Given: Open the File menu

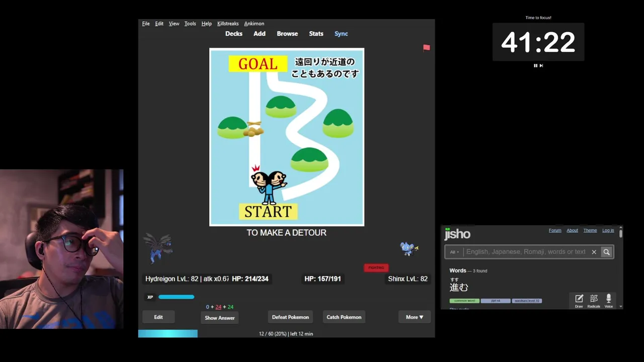Looking at the screenshot, I should (146, 24).
